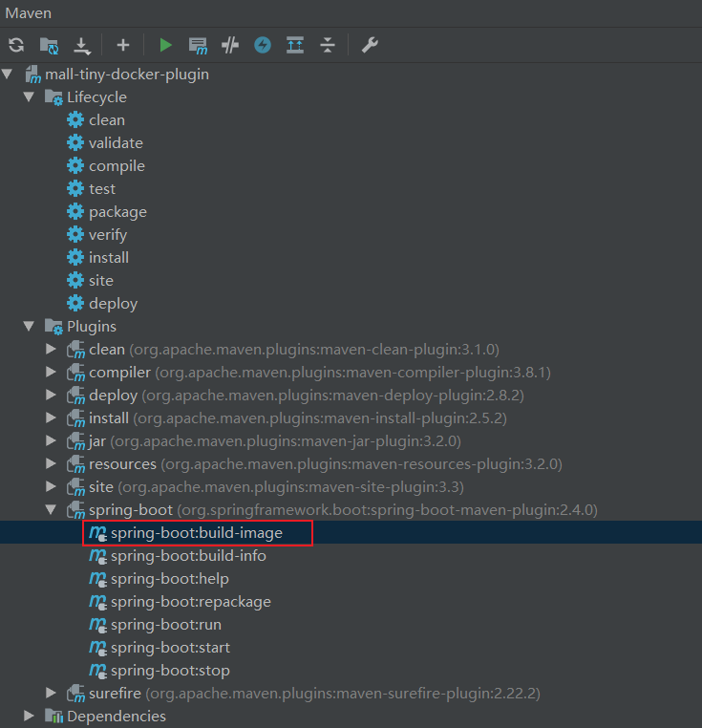702x728 pixels.
Task: Select the Dependencies label
Action: [117, 716]
